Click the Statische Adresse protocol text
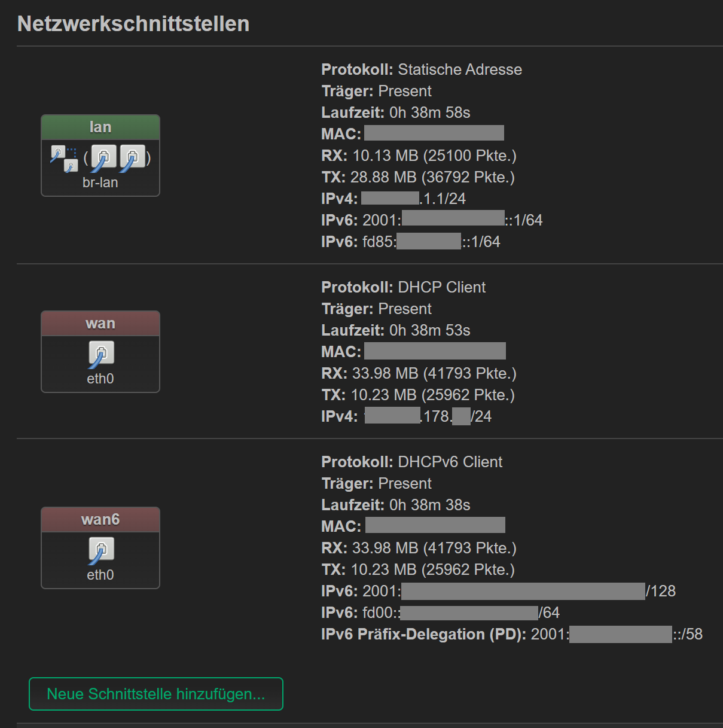 (x=459, y=69)
